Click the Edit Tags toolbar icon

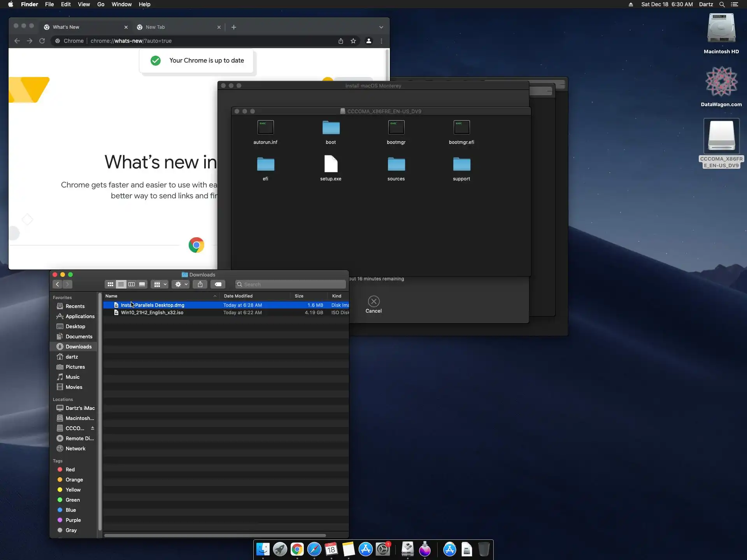[x=218, y=284]
